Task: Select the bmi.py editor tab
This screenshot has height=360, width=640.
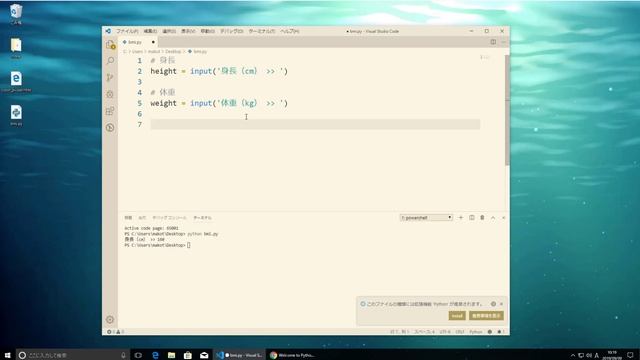Action: [x=138, y=42]
